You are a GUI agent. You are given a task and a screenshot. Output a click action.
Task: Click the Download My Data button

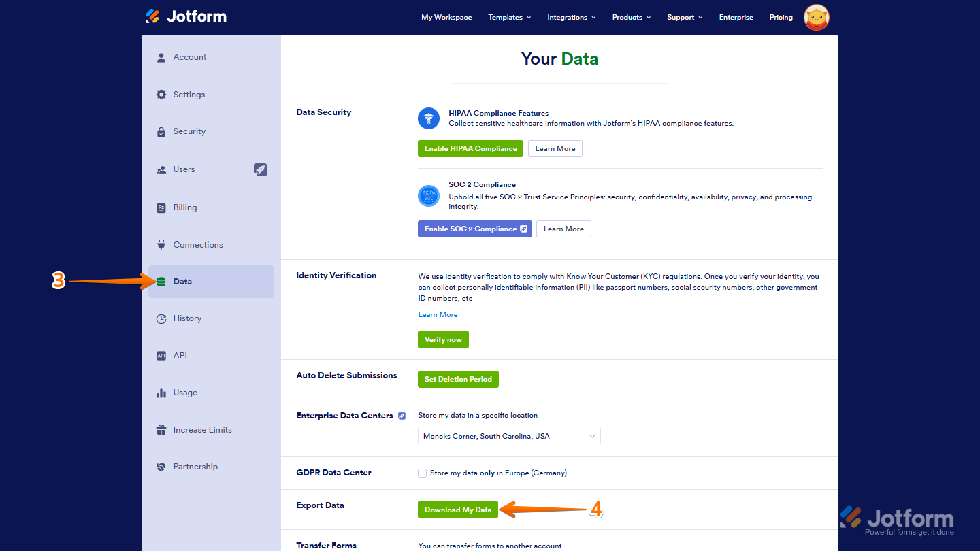[x=457, y=509]
